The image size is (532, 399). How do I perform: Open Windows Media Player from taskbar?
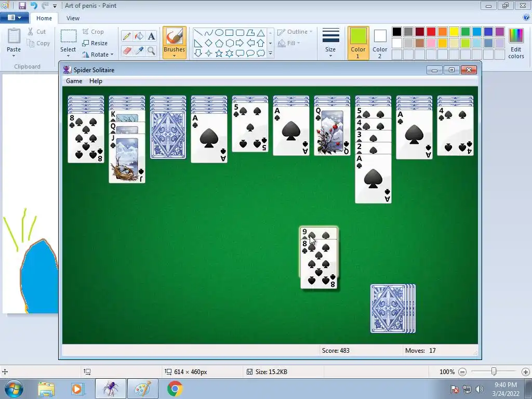click(x=77, y=389)
